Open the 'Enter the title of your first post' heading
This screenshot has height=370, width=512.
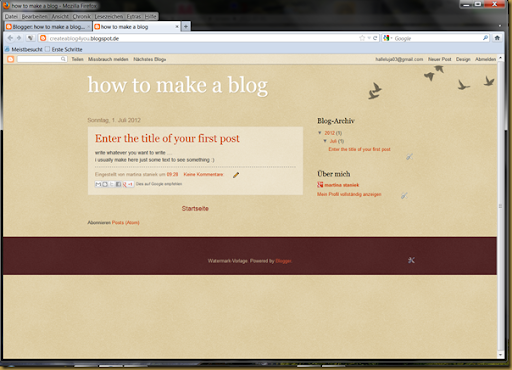[x=167, y=138]
